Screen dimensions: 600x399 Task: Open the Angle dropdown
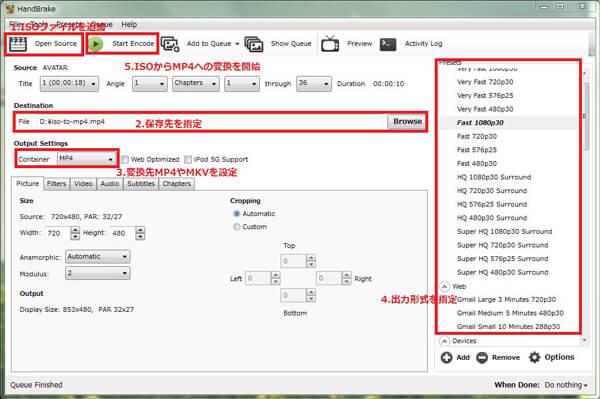point(150,83)
